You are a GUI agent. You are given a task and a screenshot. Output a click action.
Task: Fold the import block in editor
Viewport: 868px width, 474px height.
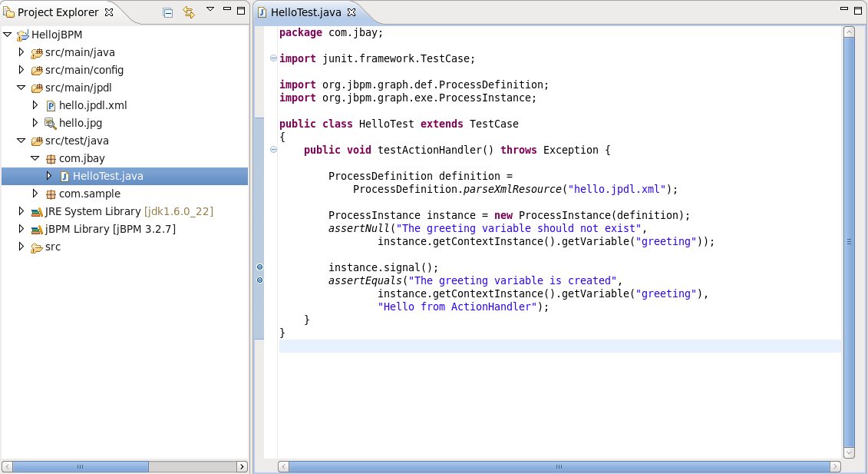[273, 58]
